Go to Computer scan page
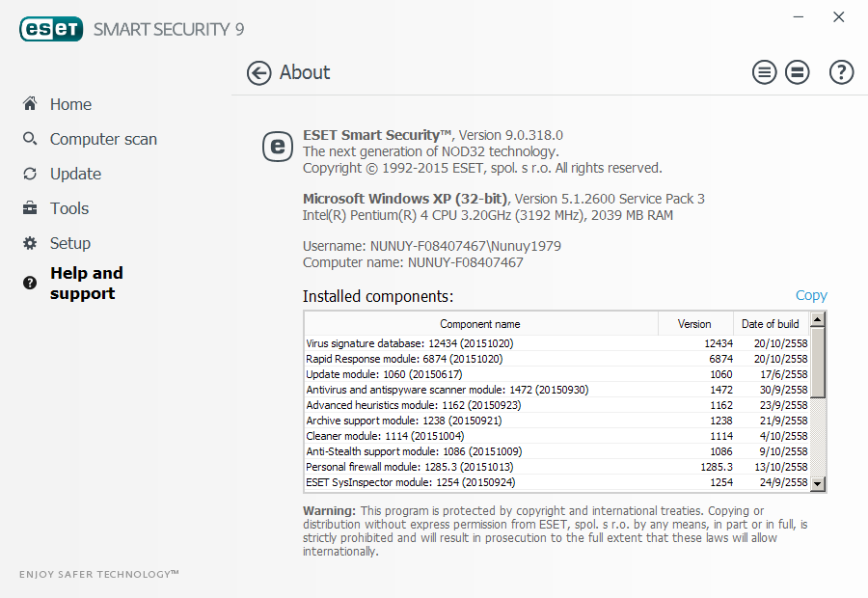 pyautogui.click(x=103, y=139)
